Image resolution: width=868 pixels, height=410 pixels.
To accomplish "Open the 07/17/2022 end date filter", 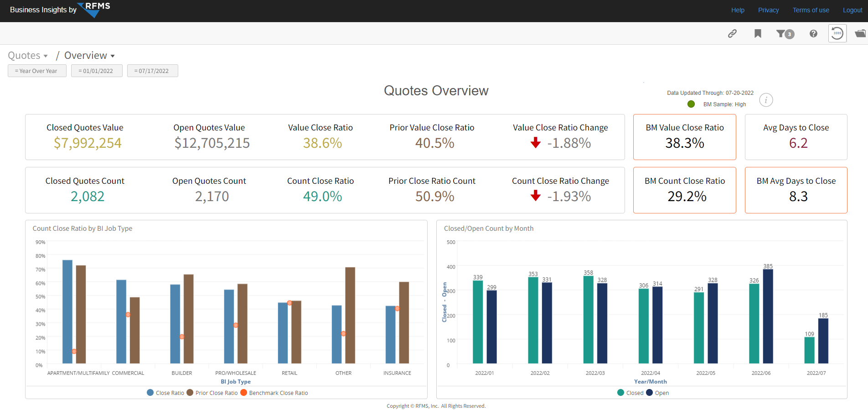I will (x=152, y=71).
